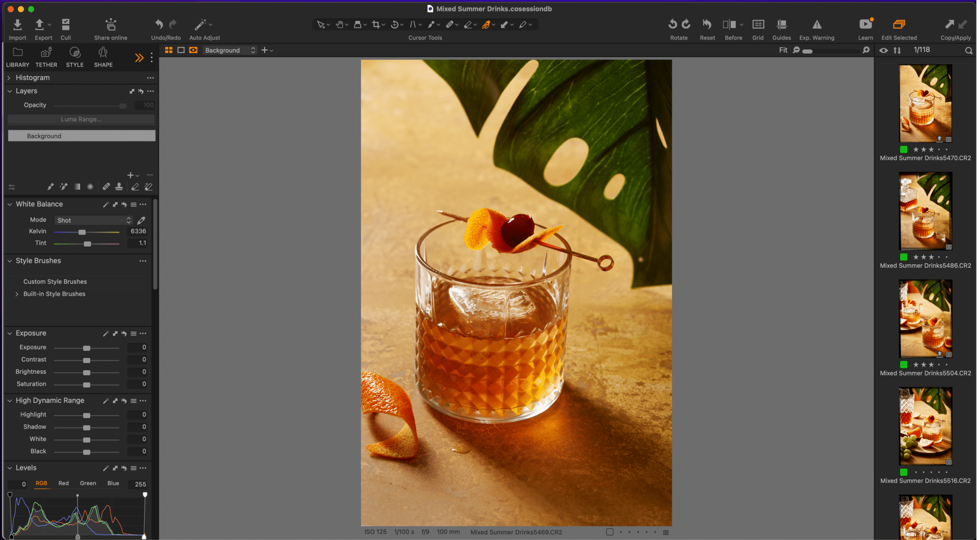The height and width of the screenshot is (540, 980).
Task: Toggle Edit Selected variants
Action: (899, 24)
